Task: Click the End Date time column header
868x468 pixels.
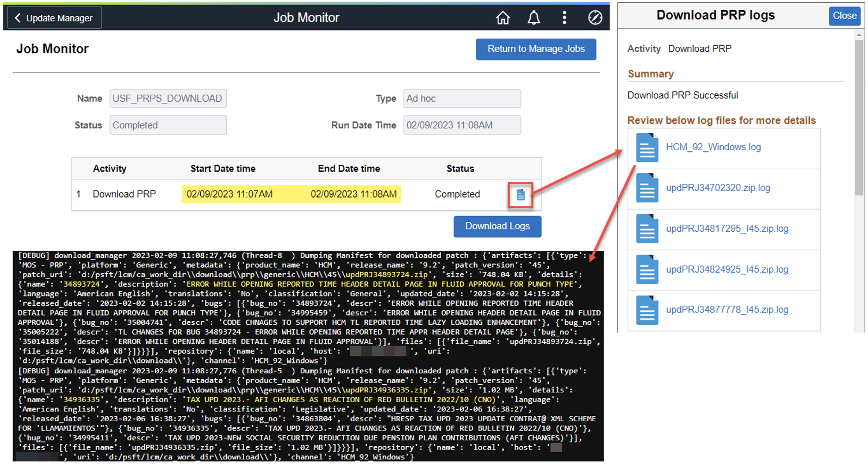Action: (349, 169)
